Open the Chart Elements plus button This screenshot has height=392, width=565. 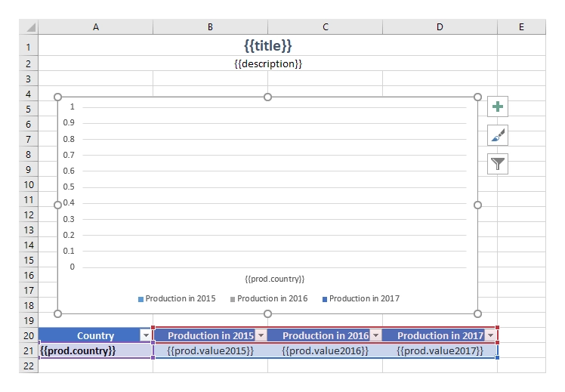[498, 106]
